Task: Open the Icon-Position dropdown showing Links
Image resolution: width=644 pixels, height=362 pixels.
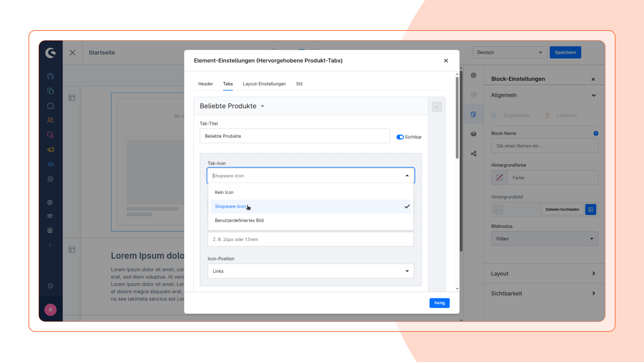Action: [x=311, y=271]
